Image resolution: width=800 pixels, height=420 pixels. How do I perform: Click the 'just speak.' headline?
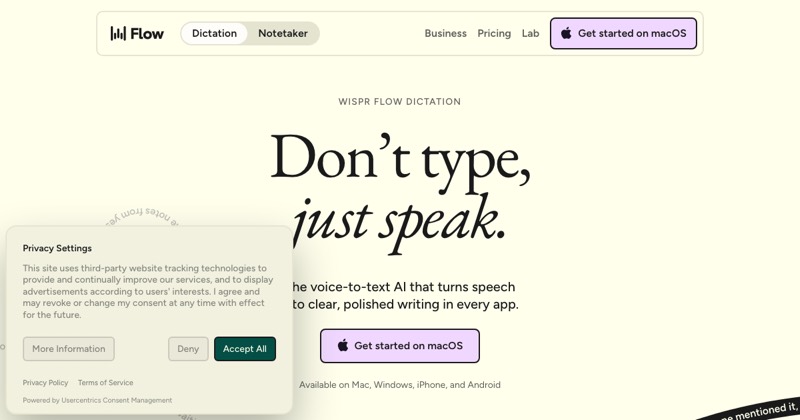pos(399,224)
